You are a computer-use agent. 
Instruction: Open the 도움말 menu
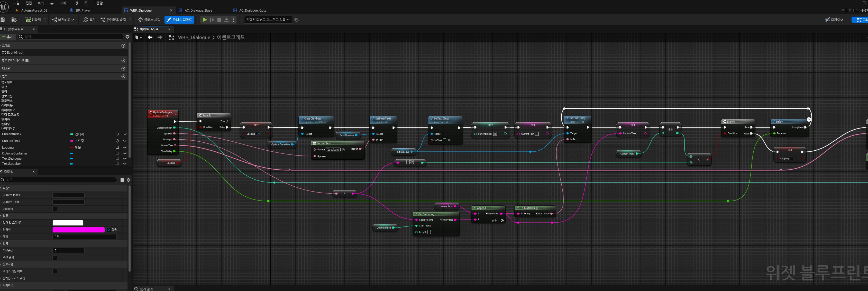point(98,3)
